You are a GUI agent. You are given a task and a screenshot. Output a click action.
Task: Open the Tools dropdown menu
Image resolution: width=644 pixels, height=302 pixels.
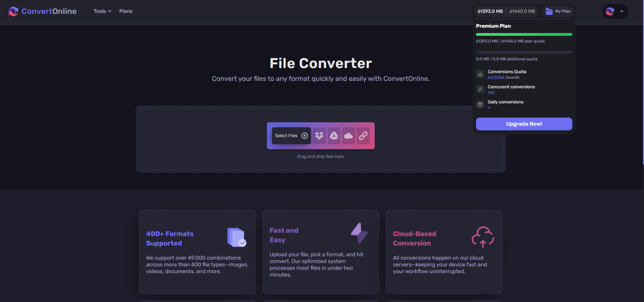(102, 11)
